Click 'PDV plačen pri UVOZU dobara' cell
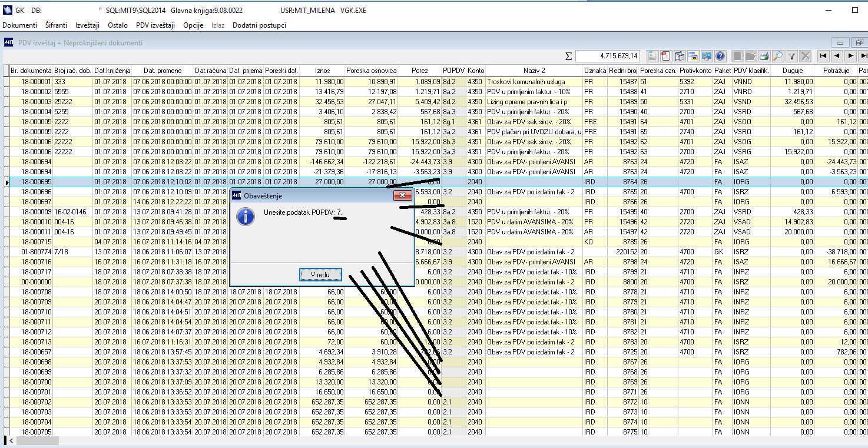 click(534, 131)
